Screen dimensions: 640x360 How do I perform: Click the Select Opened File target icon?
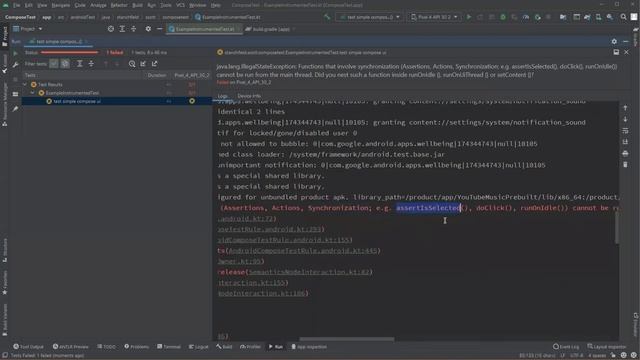(111, 29)
